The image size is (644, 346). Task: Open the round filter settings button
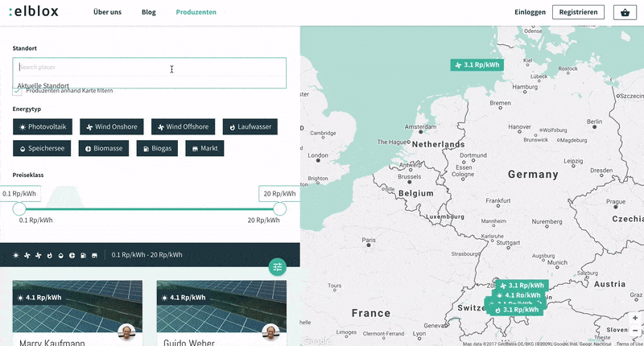click(x=278, y=267)
